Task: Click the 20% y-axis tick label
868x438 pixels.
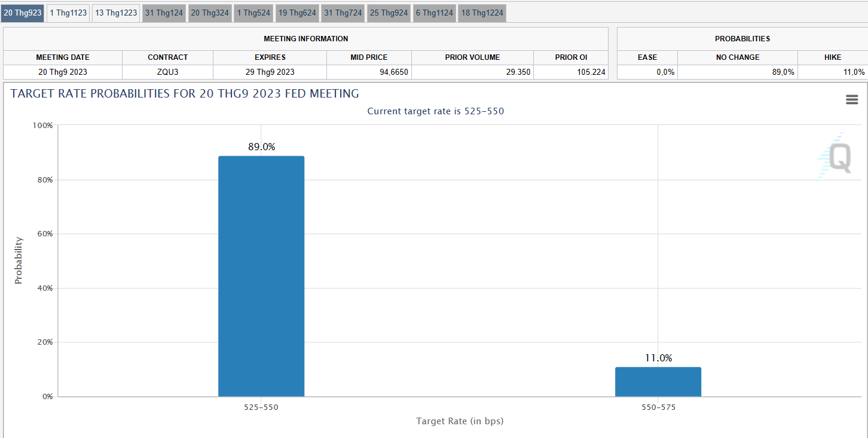Action: pyautogui.click(x=45, y=342)
